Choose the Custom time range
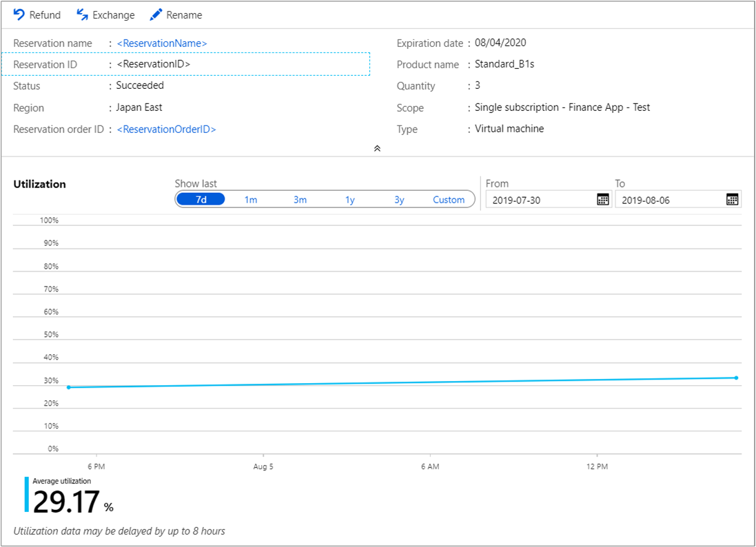Image resolution: width=756 pixels, height=547 pixels. 449,200
